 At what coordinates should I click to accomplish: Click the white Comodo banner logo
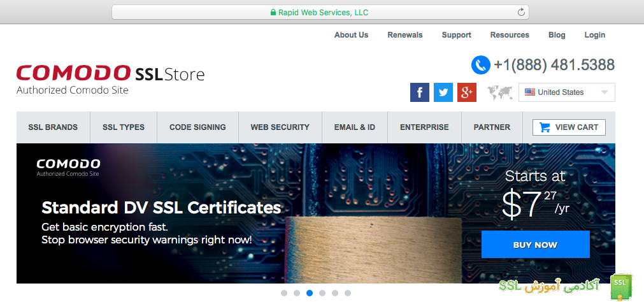[68, 167]
